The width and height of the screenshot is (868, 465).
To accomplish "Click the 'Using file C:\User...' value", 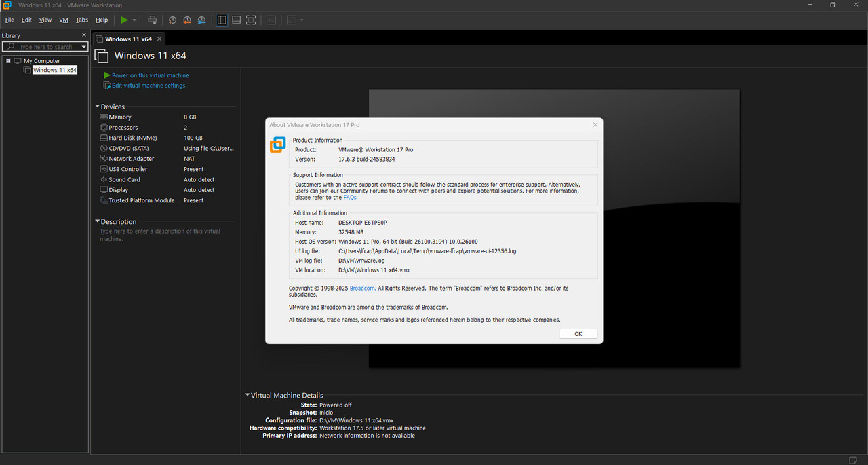I will tap(209, 148).
